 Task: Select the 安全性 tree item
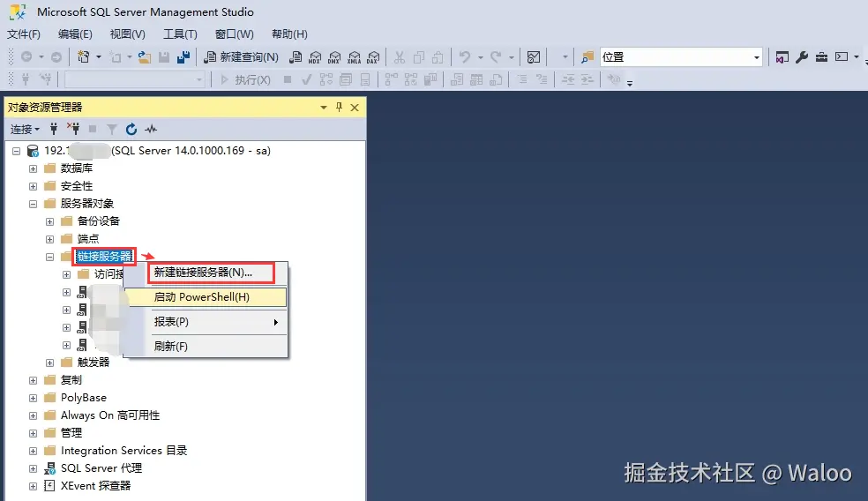coord(77,186)
